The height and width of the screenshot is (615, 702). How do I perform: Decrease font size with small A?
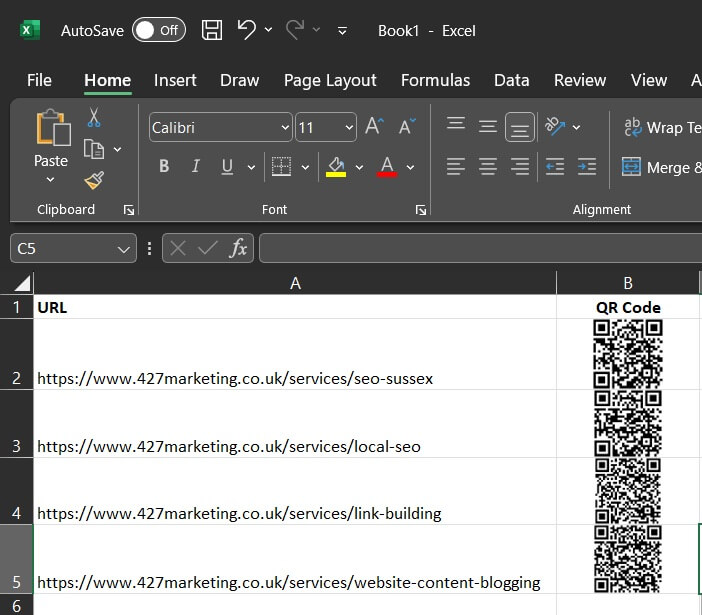[x=407, y=127]
